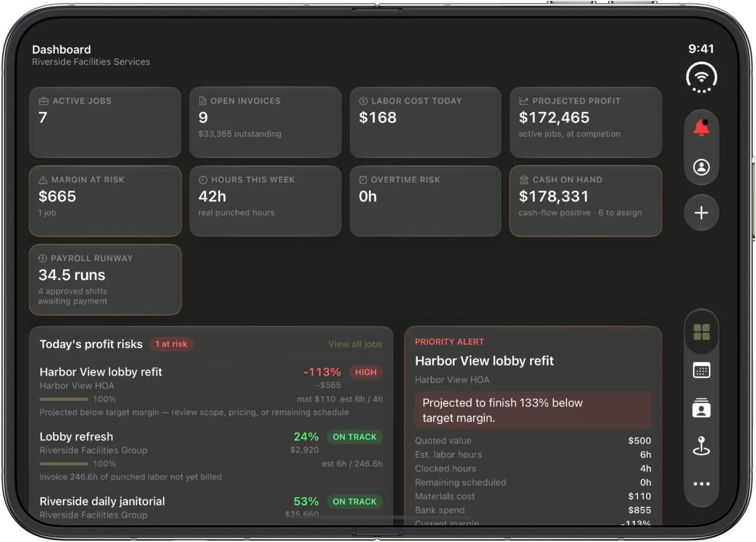756x542 pixels.
Task: Select the Est. labor hours row
Action: [533, 455]
